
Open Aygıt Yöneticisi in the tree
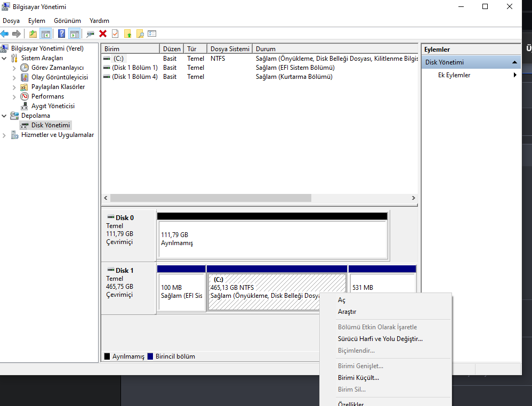(x=53, y=106)
